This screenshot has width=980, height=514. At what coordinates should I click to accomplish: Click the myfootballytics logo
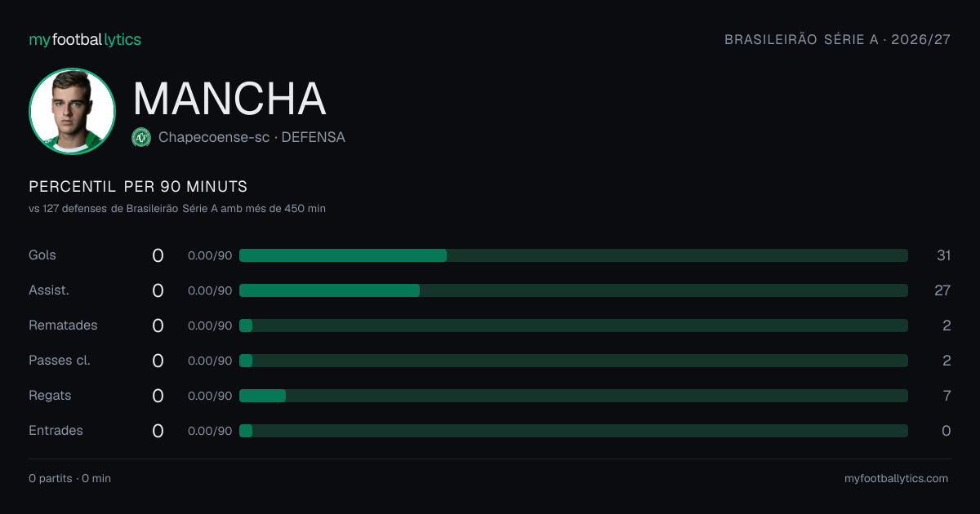[85, 40]
